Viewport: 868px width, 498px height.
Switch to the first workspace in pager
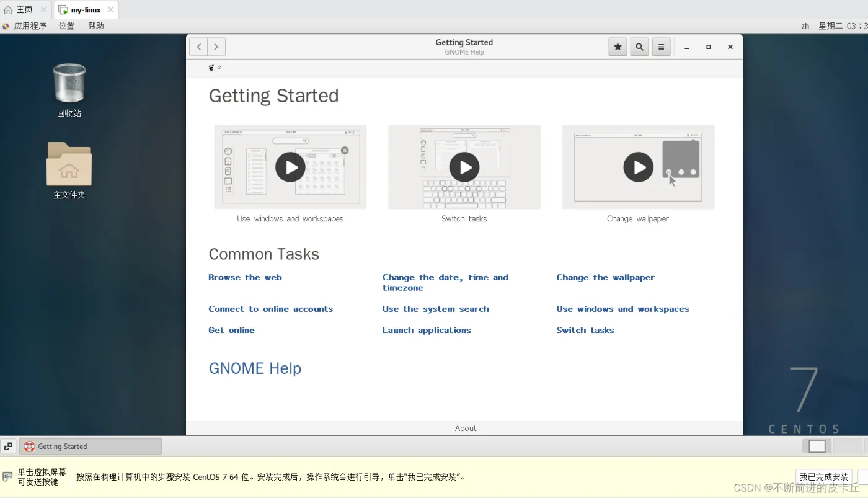(x=817, y=446)
